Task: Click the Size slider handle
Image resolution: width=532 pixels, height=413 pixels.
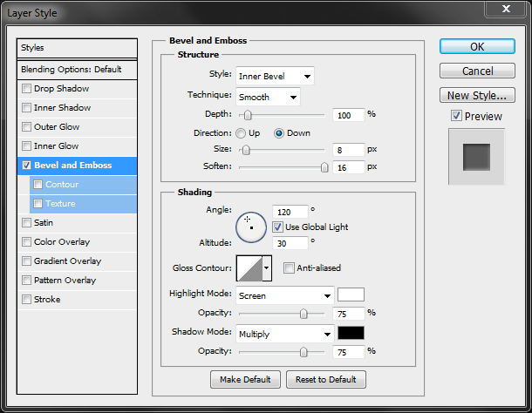Action: (246, 150)
